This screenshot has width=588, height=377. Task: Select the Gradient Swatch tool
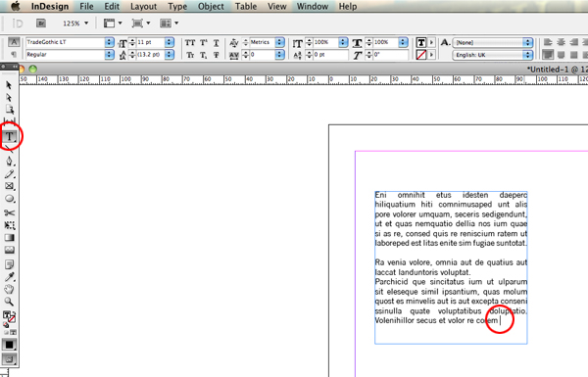10,238
